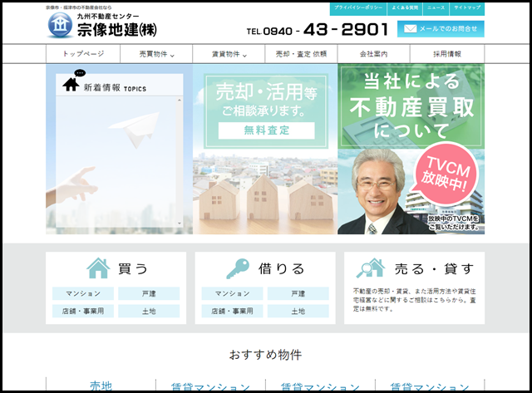Open the プライバシーポリシー link
The height and width of the screenshot is (393, 532).
tap(358, 7)
